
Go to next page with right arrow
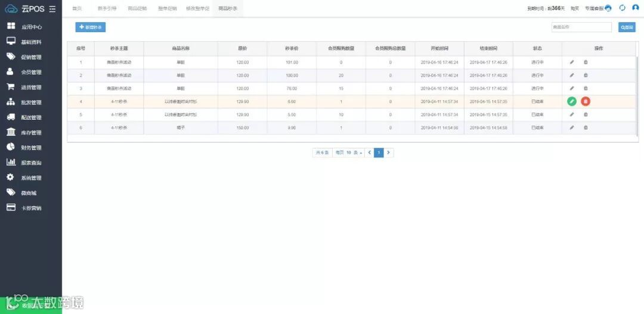389,153
